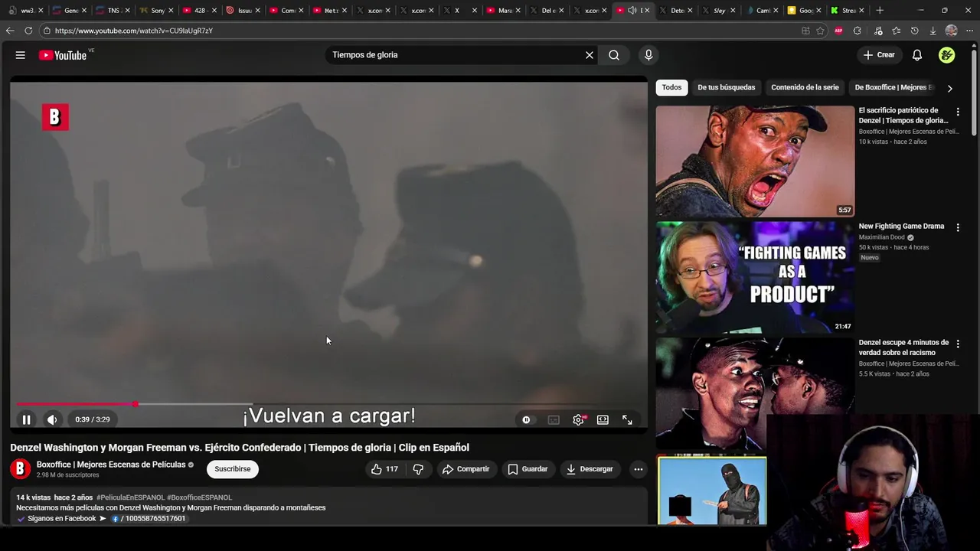The width and height of the screenshot is (980, 551).
Task: Open the browser profile avatar in the toolbar
Action: (951, 31)
